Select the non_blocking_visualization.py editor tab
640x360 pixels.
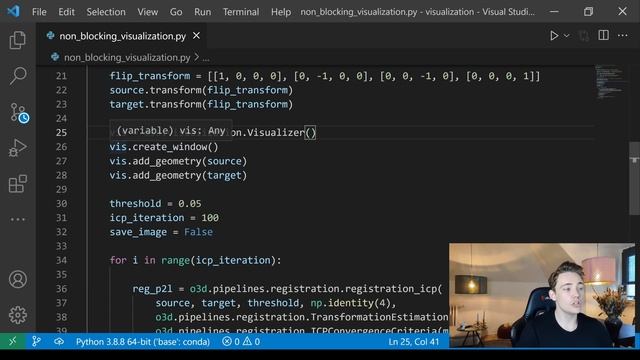pos(122,36)
